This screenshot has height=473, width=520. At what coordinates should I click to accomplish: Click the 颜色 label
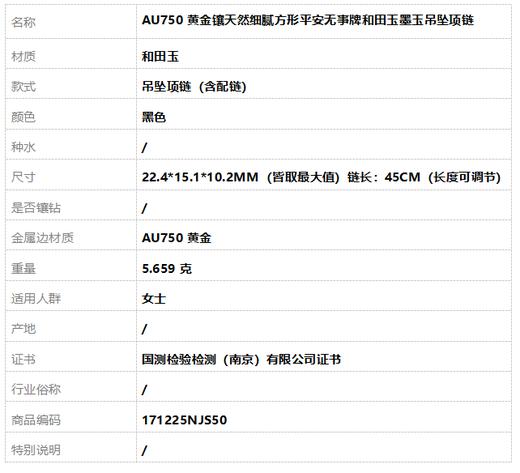pos(23,117)
